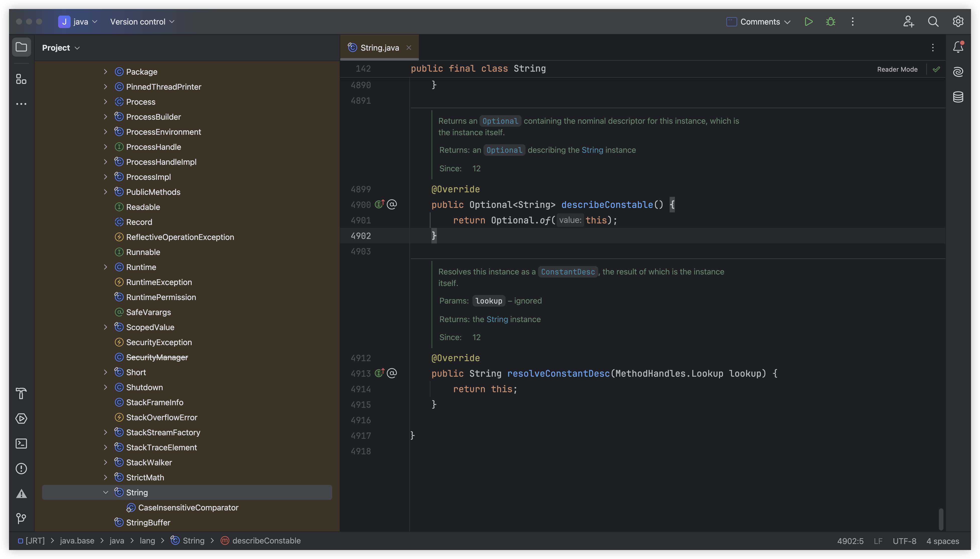Run the Comments configuration with the play icon
The height and width of the screenshot is (559, 980).
(x=808, y=22)
